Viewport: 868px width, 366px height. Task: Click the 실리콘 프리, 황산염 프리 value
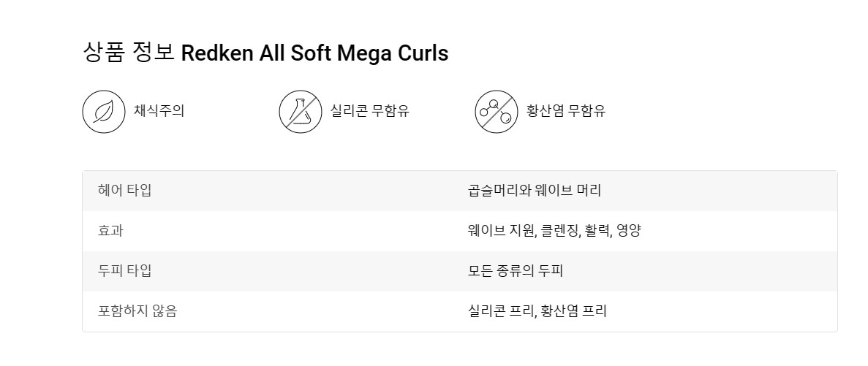coord(537,311)
